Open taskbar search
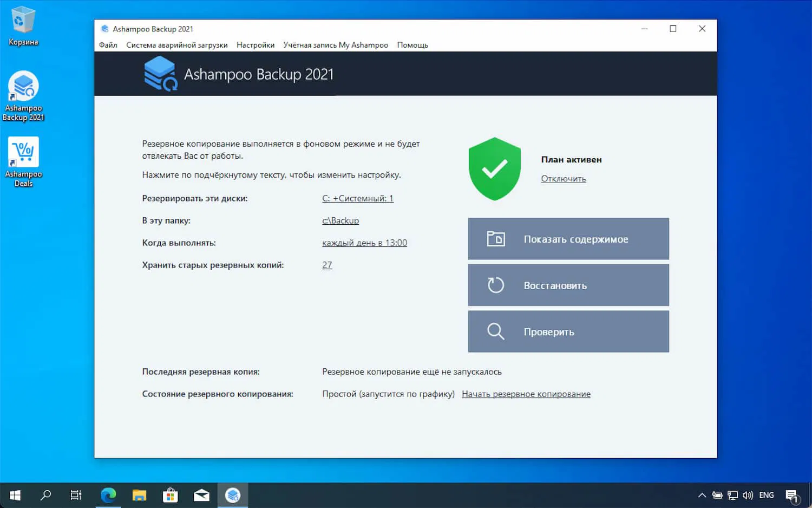The image size is (812, 508). tap(46, 495)
